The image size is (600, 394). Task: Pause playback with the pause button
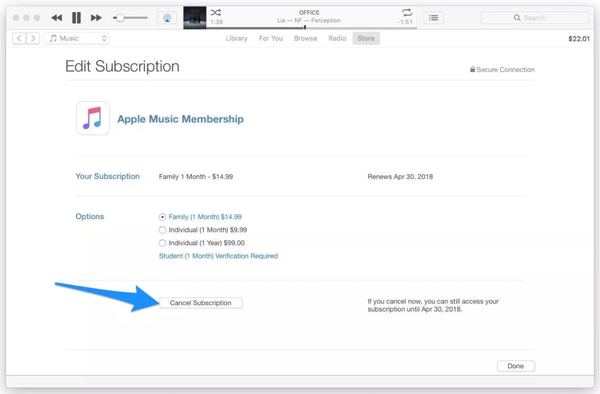point(77,18)
